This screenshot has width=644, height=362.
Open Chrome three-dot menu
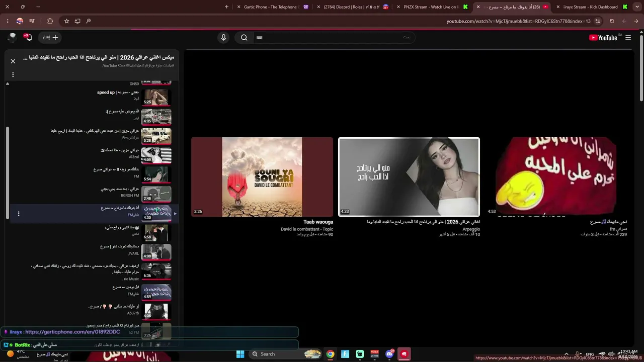(x=8, y=21)
